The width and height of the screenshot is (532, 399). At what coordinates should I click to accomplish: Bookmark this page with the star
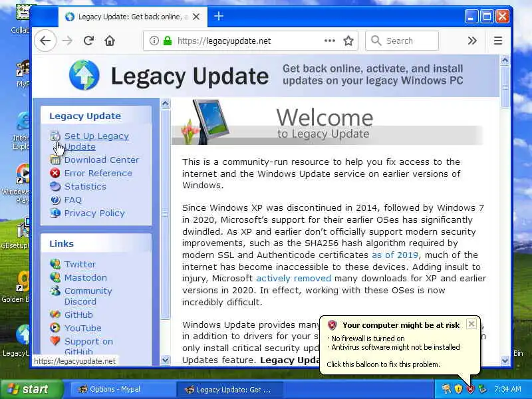coord(348,41)
